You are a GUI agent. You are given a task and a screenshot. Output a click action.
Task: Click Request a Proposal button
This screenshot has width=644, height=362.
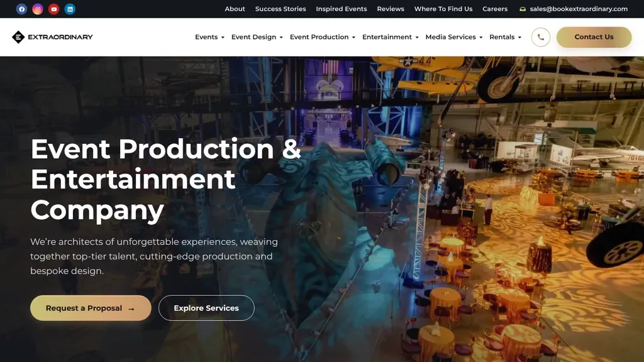91,308
